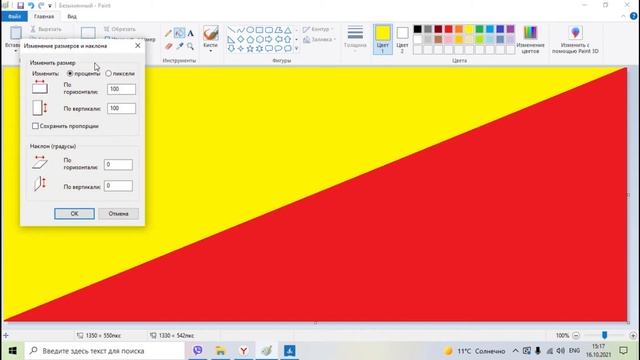Zoom in with the plus button

[x=633, y=336]
